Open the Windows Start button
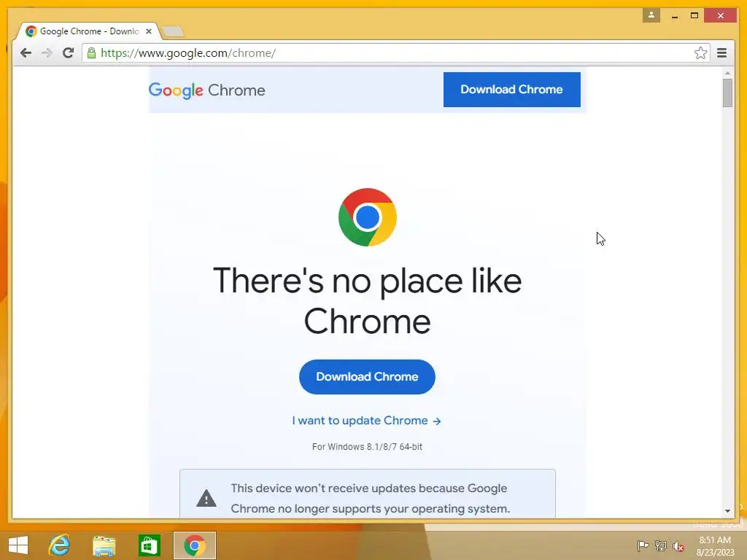This screenshot has width=747, height=560. click(x=18, y=545)
